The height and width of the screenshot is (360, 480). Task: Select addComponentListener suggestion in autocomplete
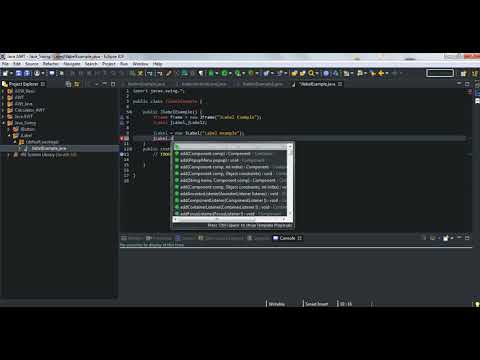[x=230, y=200]
